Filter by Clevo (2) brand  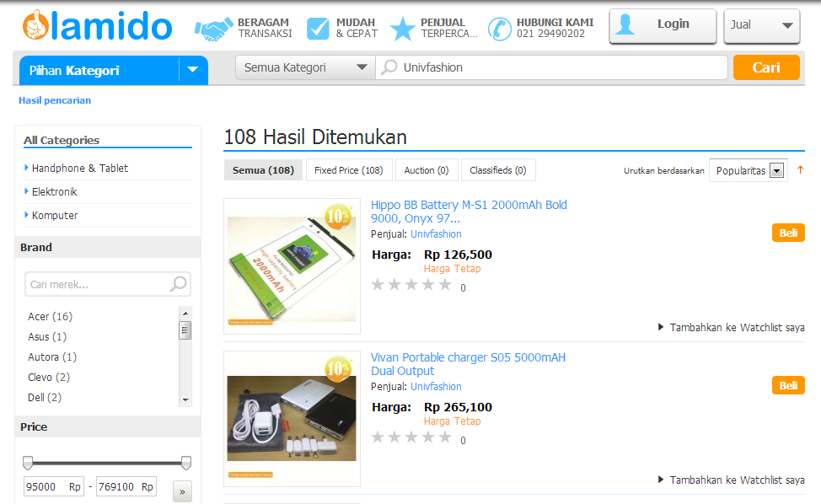tap(49, 378)
